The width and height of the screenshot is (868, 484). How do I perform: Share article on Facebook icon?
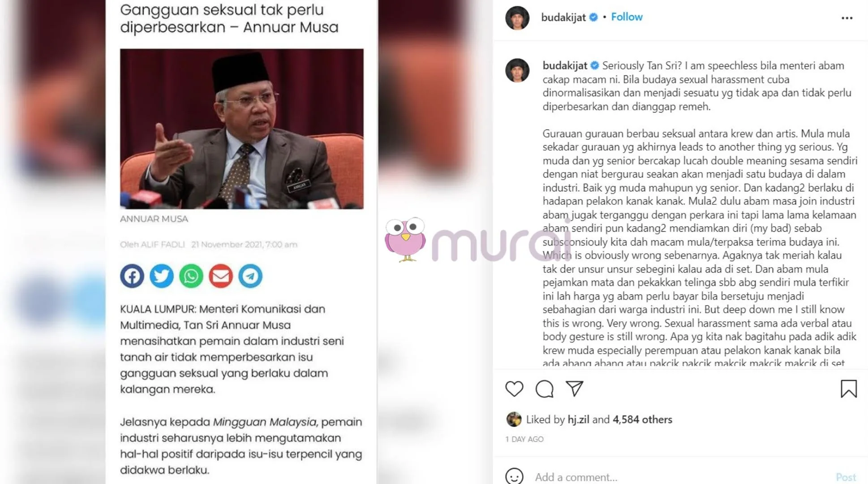click(132, 276)
